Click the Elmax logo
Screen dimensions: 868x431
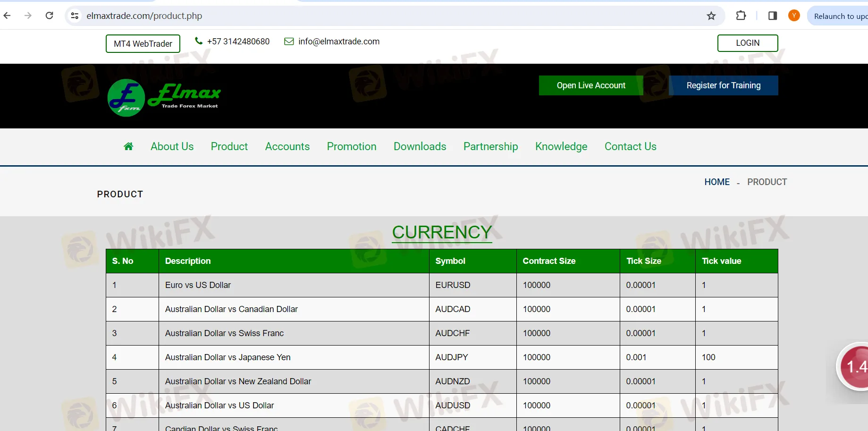point(164,97)
